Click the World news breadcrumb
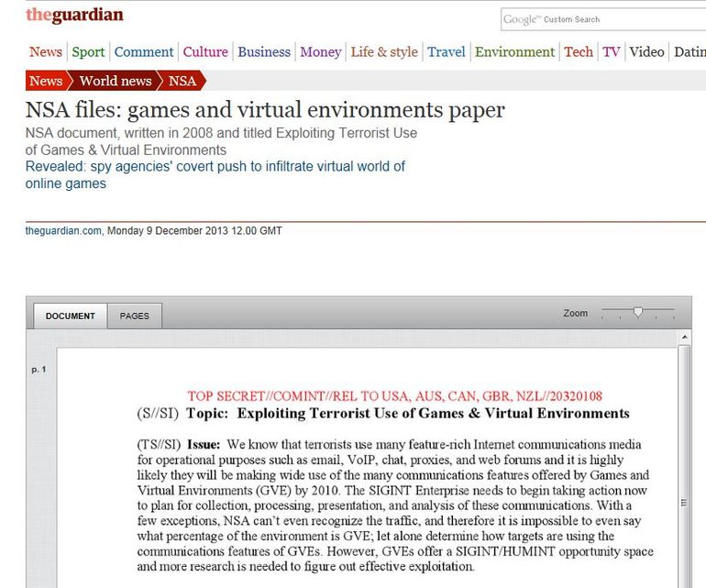 [x=115, y=81]
